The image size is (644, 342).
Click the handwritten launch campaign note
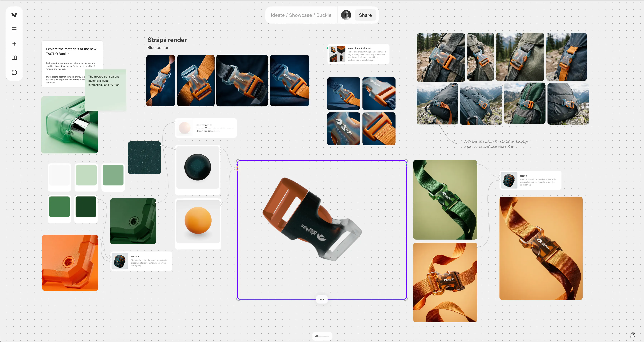tap(497, 144)
